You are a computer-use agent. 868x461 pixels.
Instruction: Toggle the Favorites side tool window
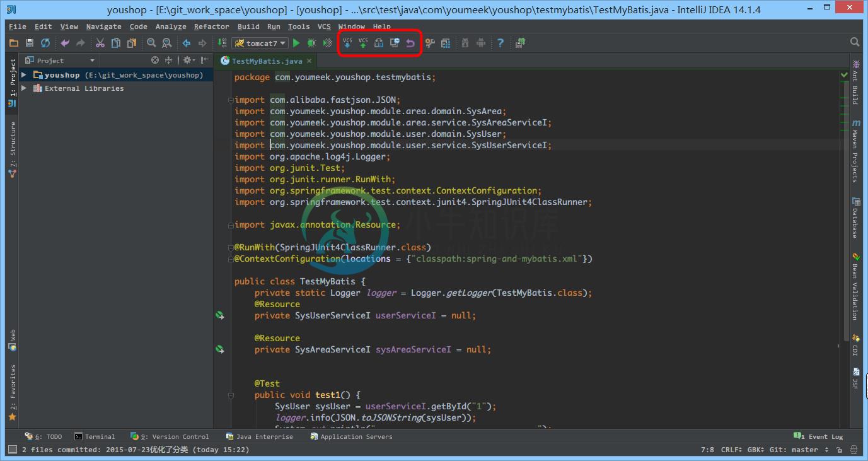point(12,392)
